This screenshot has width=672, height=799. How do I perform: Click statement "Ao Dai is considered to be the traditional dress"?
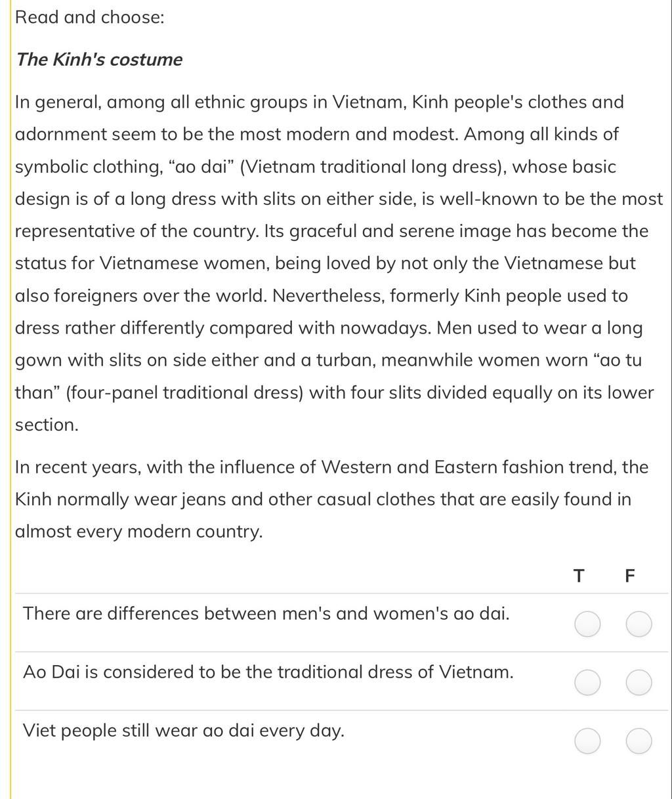[268, 672]
